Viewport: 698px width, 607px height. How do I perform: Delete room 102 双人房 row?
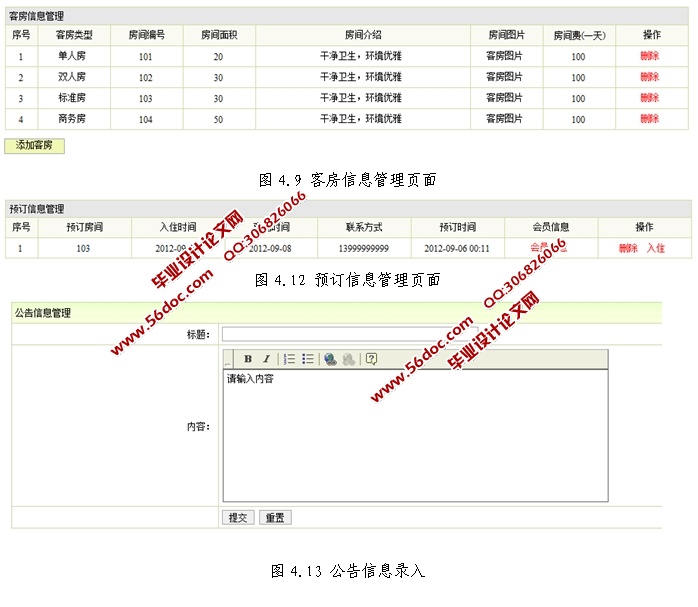point(649,77)
